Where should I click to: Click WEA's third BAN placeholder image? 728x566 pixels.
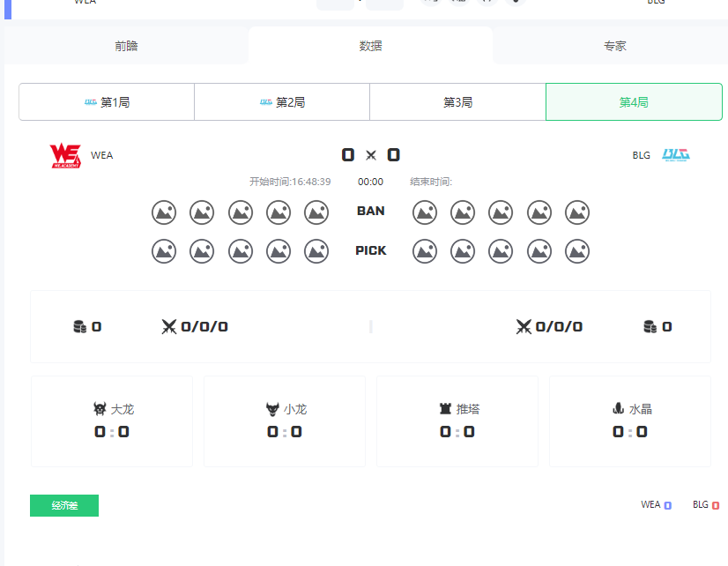pyautogui.click(x=241, y=212)
